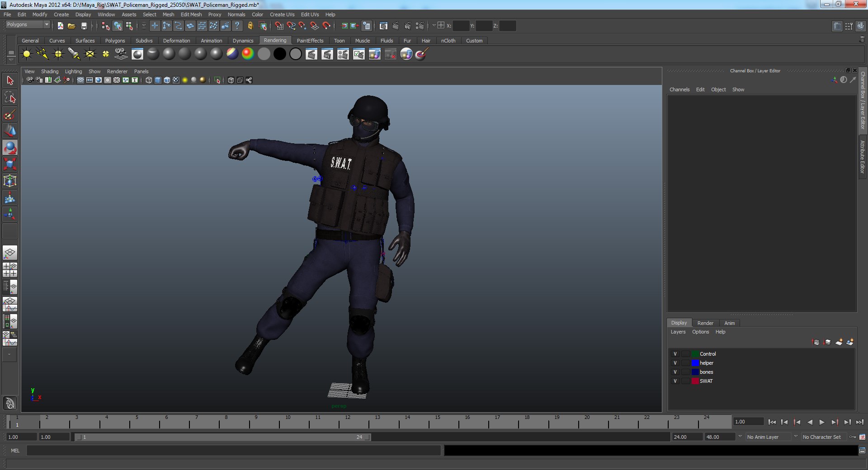Save the current scene icon
The image size is (868, 470).
point(84,26)
